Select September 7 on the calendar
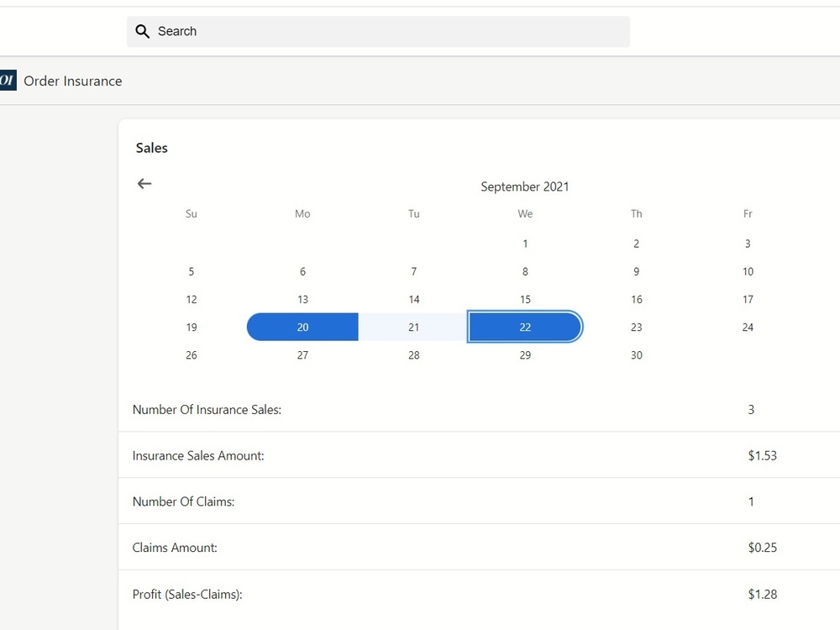The width and height of the screenshot is (840, 630). click(413, 271)
